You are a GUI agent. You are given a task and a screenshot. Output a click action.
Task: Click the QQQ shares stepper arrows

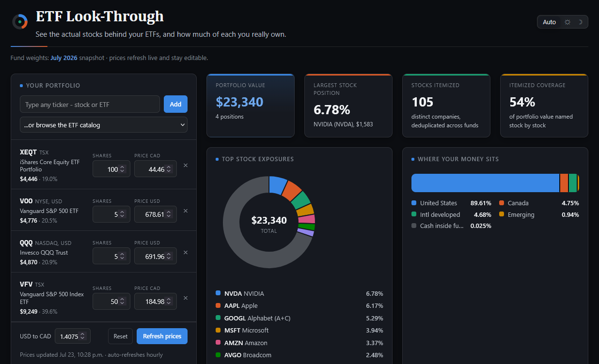[x=123, y=256]
